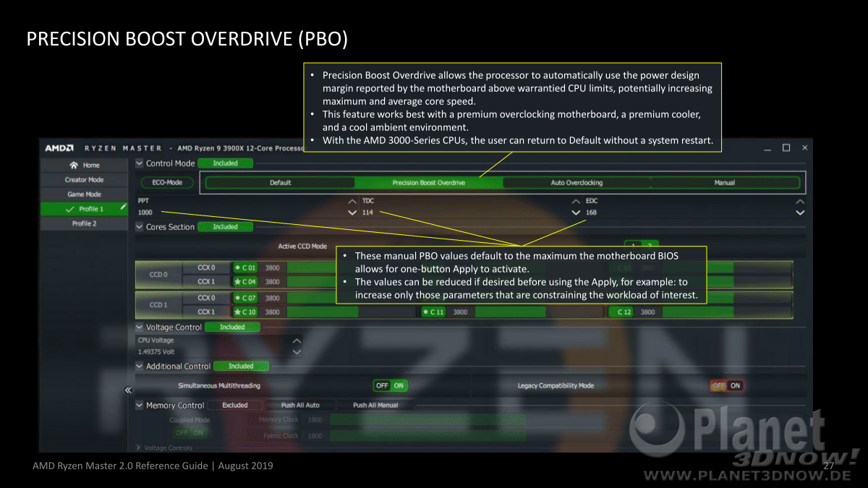Minimize the Ryzen Master window
This screenshot has height=488, width=868.
[767, 148]
